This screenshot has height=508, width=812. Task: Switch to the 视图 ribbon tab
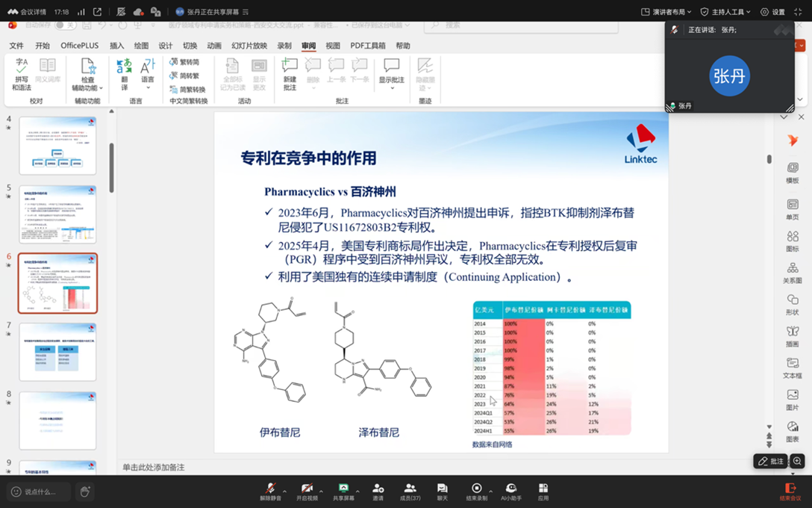333,46
